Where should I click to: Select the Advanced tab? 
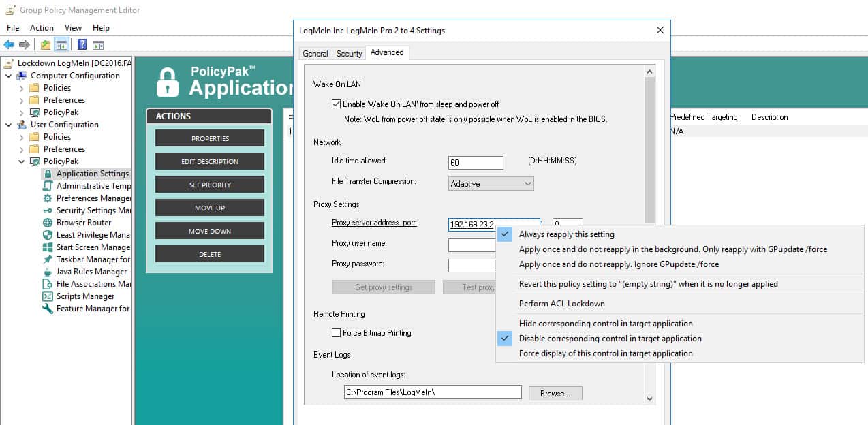click(387, 52)
